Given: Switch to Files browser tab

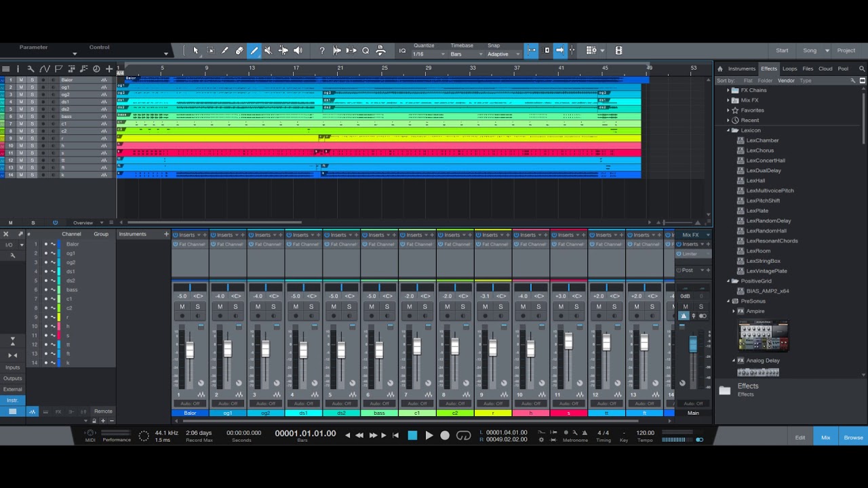Looking at the screenshot, I should tap(808, 68).
